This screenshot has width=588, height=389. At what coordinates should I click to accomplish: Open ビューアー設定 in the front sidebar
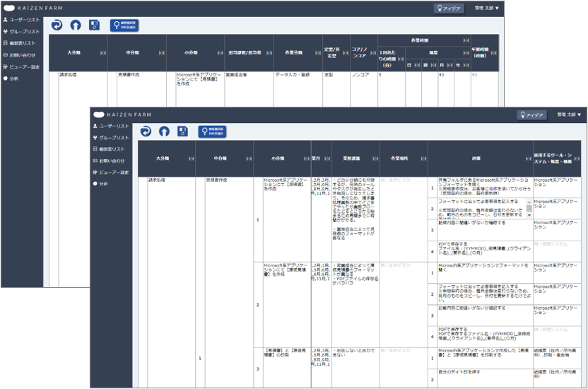(x=111, y=172)
